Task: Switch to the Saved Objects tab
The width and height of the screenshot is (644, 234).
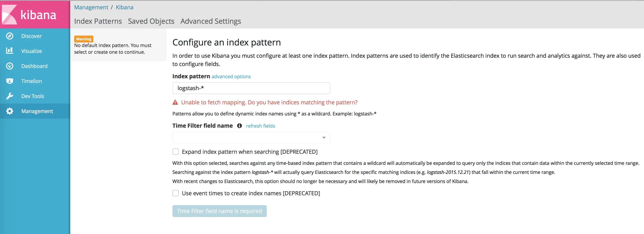Action: coord(151,21)
